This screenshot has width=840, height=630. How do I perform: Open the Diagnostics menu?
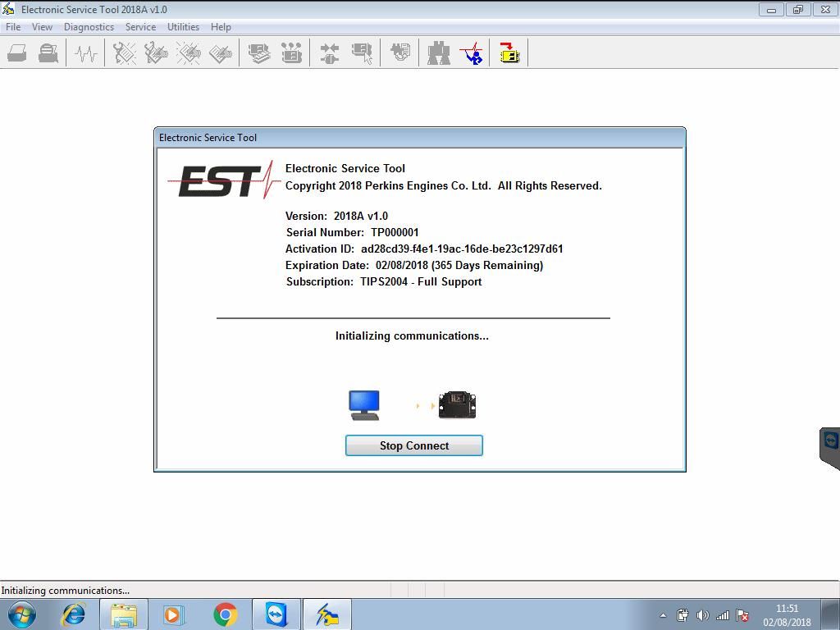click(89, 27)
